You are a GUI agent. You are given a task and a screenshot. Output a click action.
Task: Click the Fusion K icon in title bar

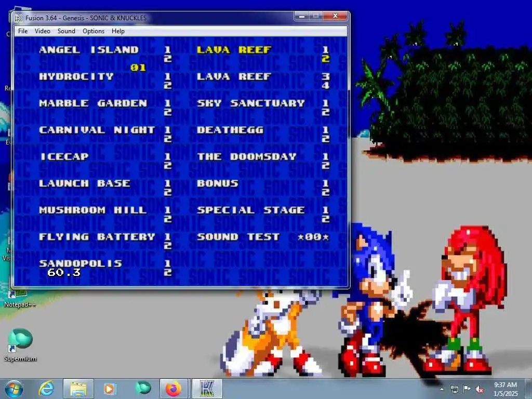tap(18, 18)
